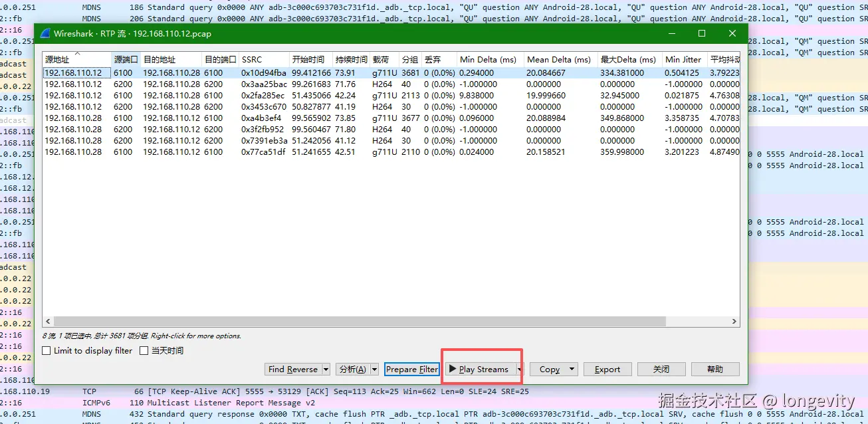Sort by 载荷 column header

point(384,60)
